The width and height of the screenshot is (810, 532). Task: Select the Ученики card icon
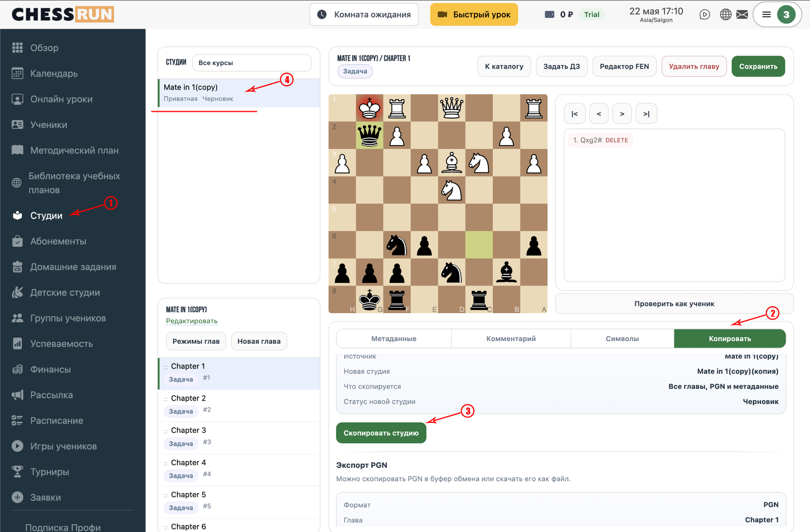[x=17, y=124]
